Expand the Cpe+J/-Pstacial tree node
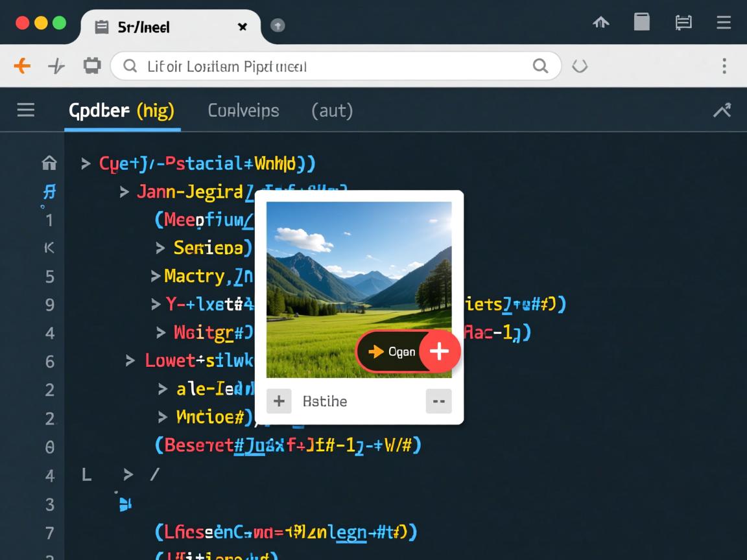Image resolution: width=747 pixels, height=560 pixels. click(86, 163)
